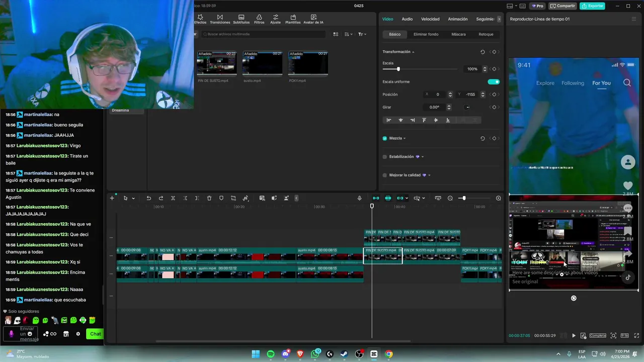
Task: Zoom in the timeline with plus icon
Action: (x=499, y=198)
